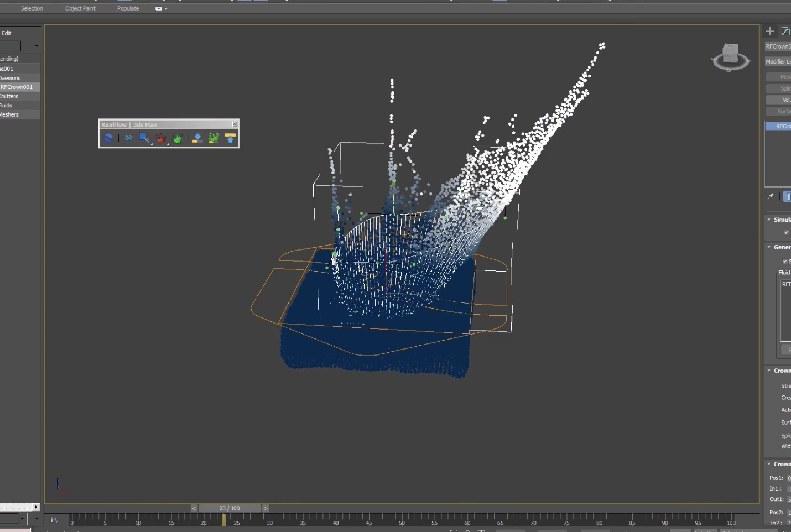
Task: Open the Populate ribbon tab
Action: pyautogui.click(x=128, y=8)
